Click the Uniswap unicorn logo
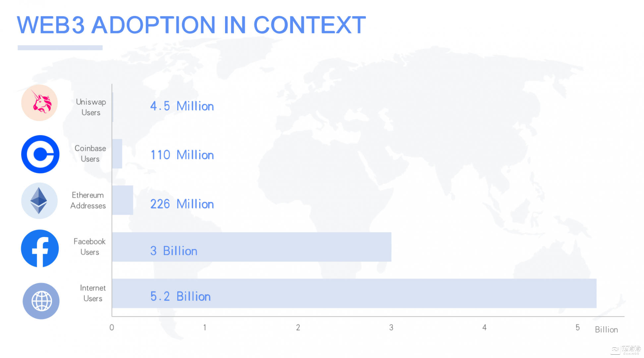Screen dimensions: 644x358 pyautogui.click(x=39, y=103)
